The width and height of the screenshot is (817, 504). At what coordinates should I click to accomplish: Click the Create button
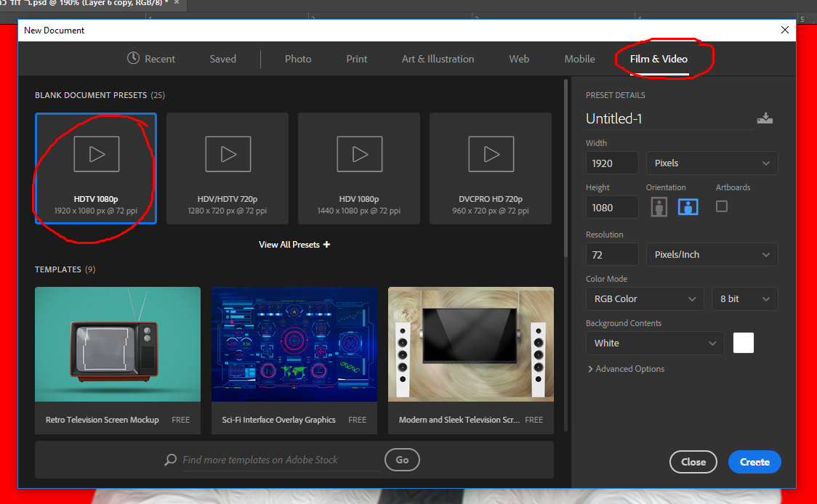pos(754,462)
